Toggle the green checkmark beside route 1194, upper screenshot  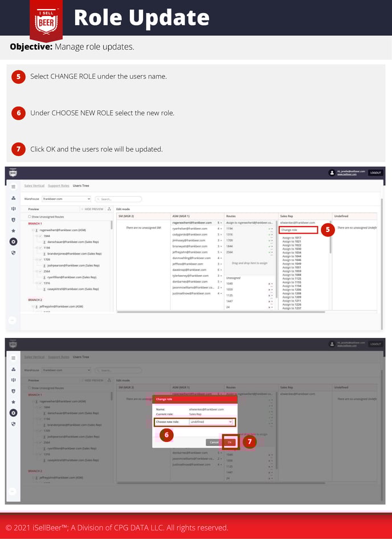click(x=270, y=228)
